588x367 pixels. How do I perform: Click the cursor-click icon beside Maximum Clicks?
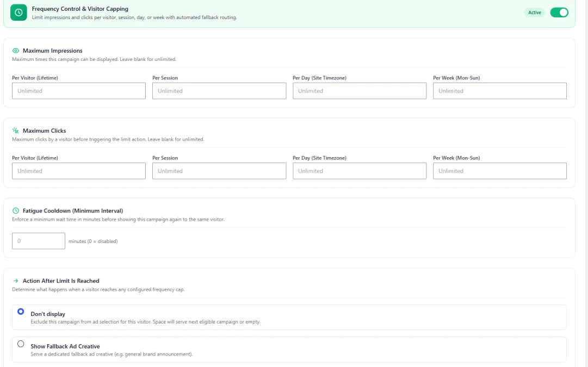(15, 130)
